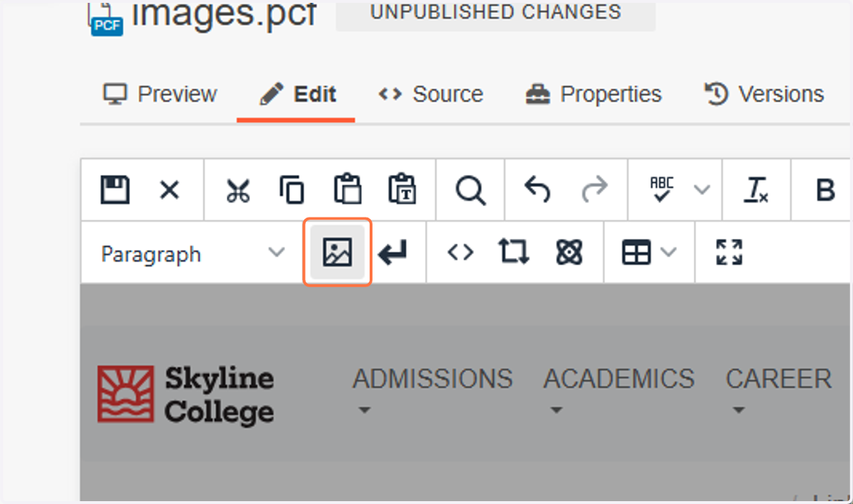The image size is (853, 504).
Task: Click the Skyline College logo
Action: (186, 395)
